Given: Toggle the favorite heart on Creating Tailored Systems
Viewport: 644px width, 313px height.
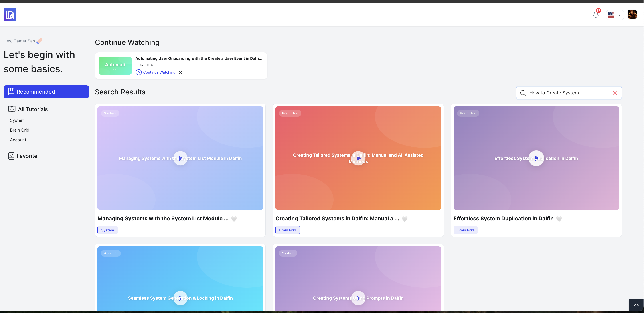Looking at the screenshot, I should pos(405,219).
